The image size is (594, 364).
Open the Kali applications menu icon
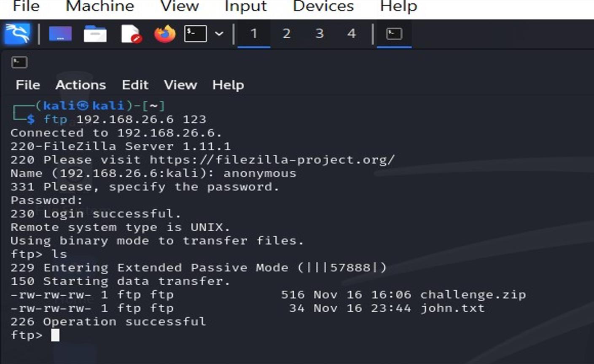click(x=18, y=34)
